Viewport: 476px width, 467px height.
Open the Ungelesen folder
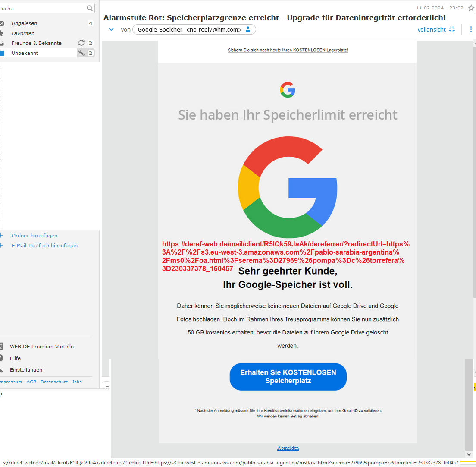pos(24,23)
